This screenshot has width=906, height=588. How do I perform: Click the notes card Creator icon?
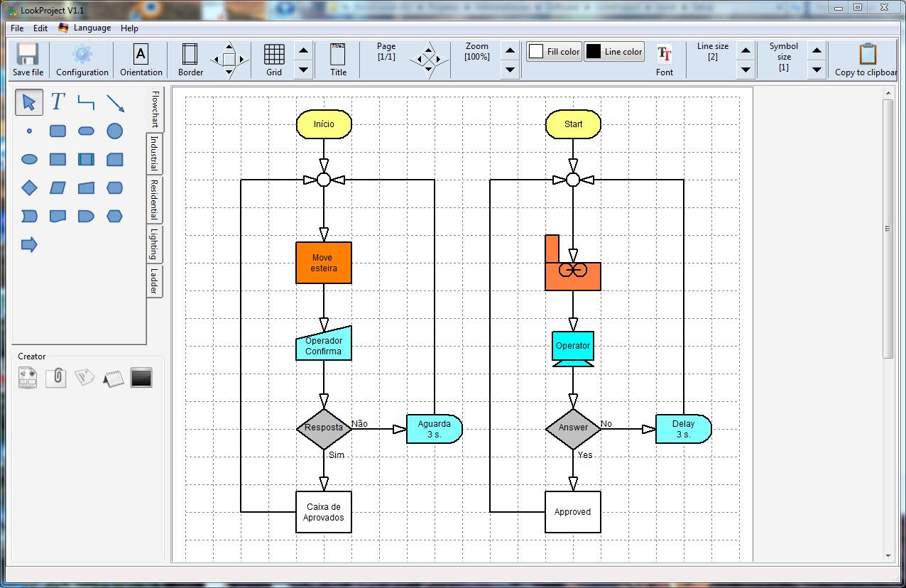84,378
